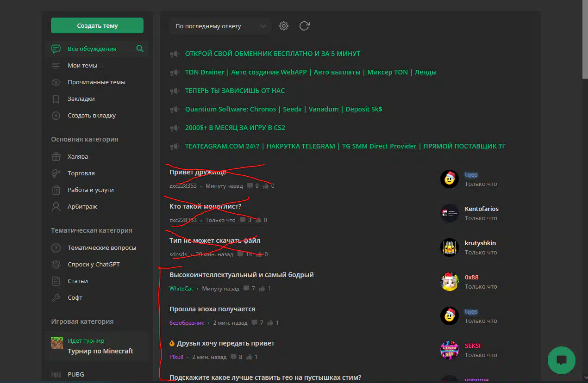Open the search icon beside Все обсуждения
Viewport: 588px width, 383px height.
point(140,49)
